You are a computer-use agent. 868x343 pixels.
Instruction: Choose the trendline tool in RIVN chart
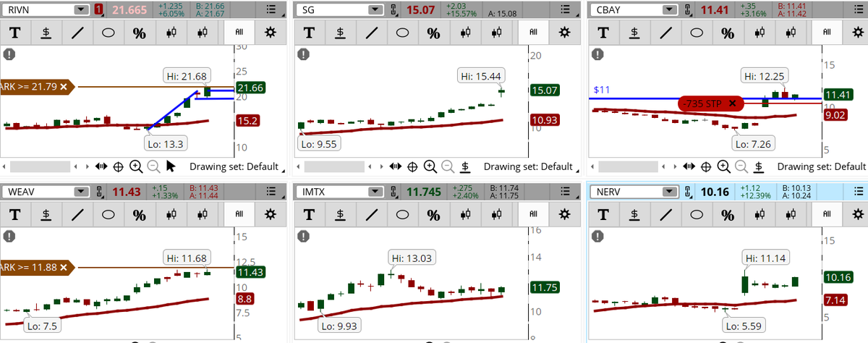pos(77,33)
